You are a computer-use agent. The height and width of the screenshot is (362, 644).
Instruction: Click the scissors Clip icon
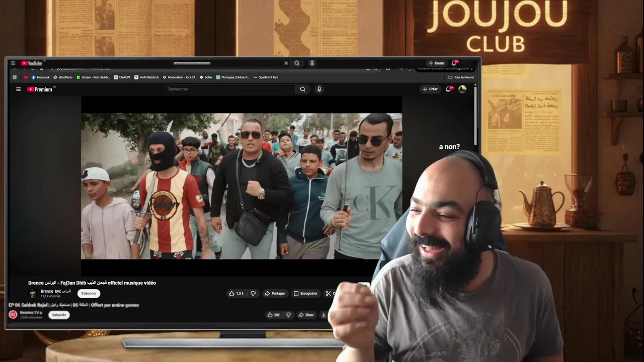pyautogui.click(x=329, y=294)
